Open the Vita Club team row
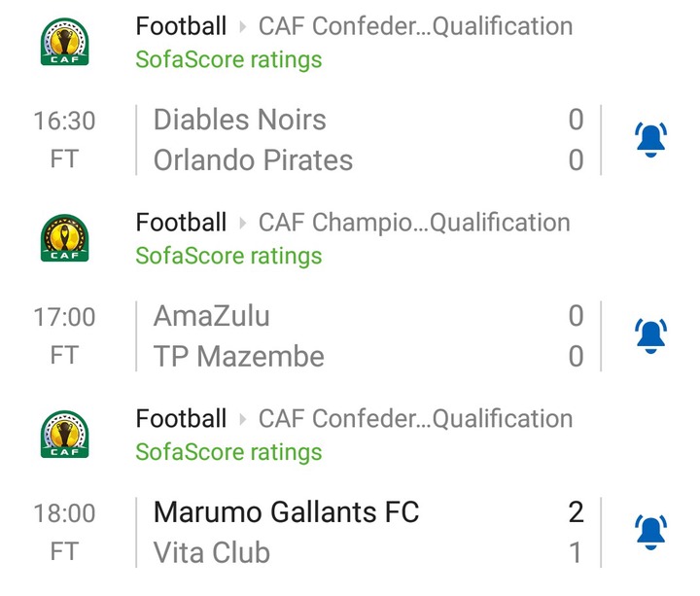The image size is (700, 596). point(368,552)
